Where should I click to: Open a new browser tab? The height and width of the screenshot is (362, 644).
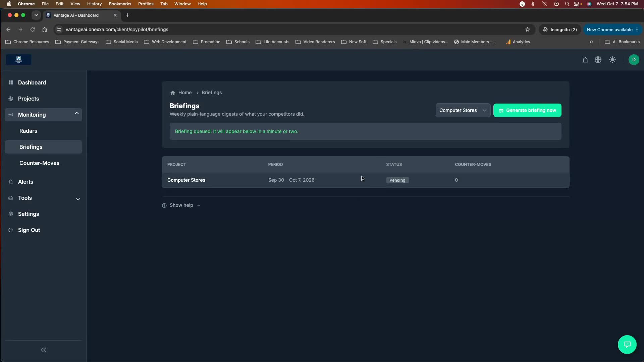pos(127,15)
